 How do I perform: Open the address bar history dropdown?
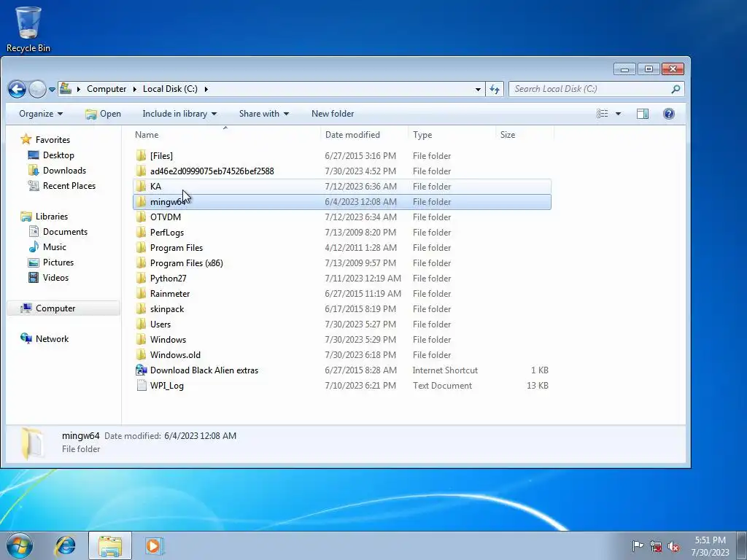(x=478, y=89)
